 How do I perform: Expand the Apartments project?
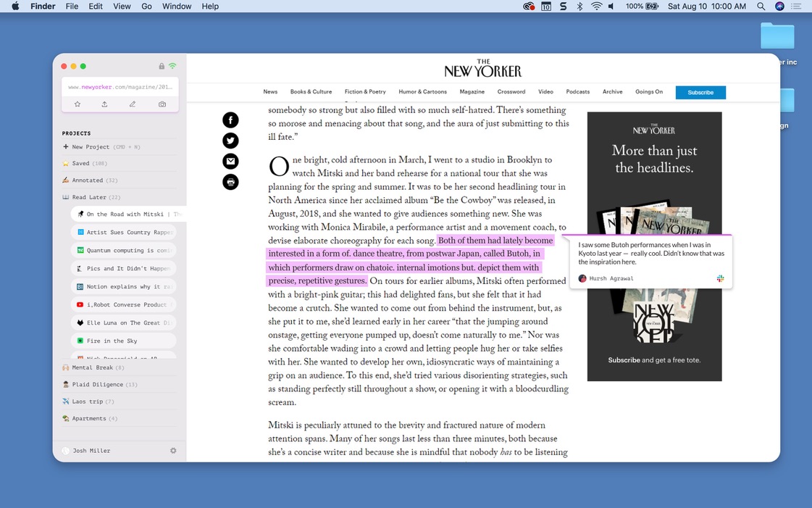[90, 418]
